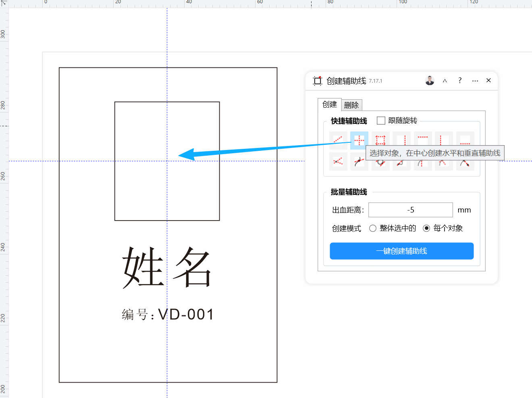Enable the 跟随旋转 checkbox
532x398 pixels.
[x=381, y=121]
